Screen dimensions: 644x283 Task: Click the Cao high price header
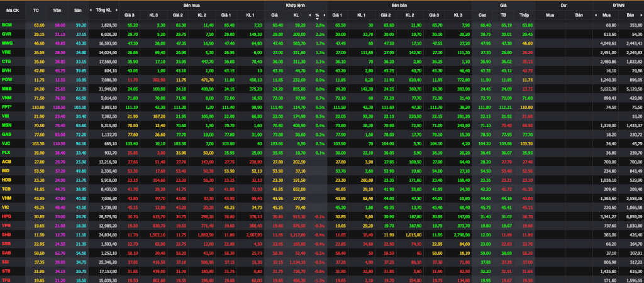[x=482, y=15]
